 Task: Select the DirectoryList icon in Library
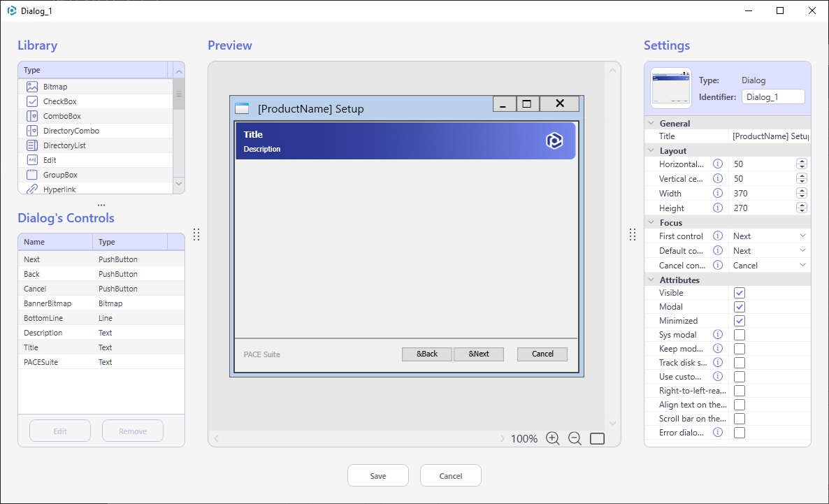click(32, 145)
